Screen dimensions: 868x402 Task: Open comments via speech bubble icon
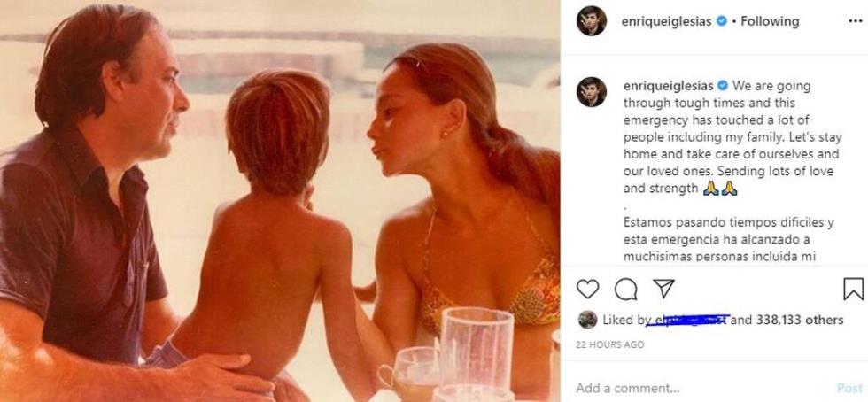coord(626,289)
